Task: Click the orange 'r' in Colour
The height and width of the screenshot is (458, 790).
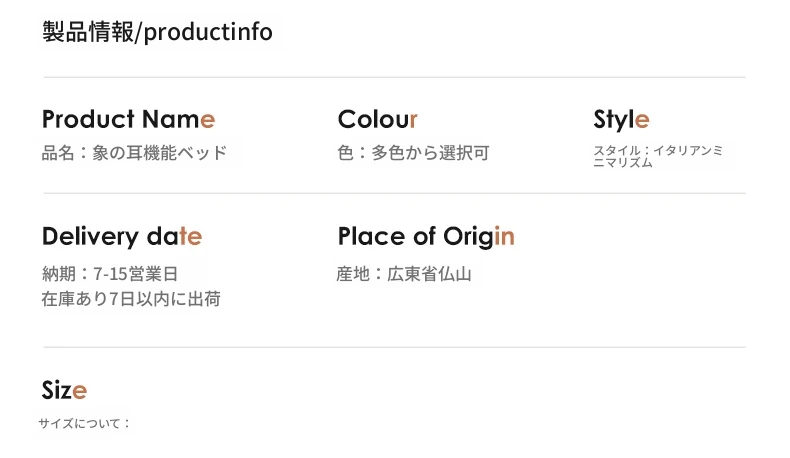Action: click(x=413, y=121)
